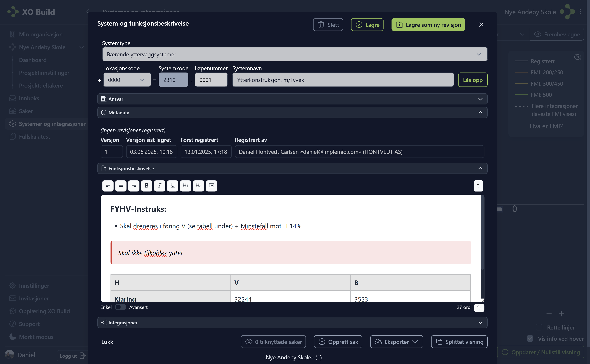Apply H1 heading style

click(185, 186)
